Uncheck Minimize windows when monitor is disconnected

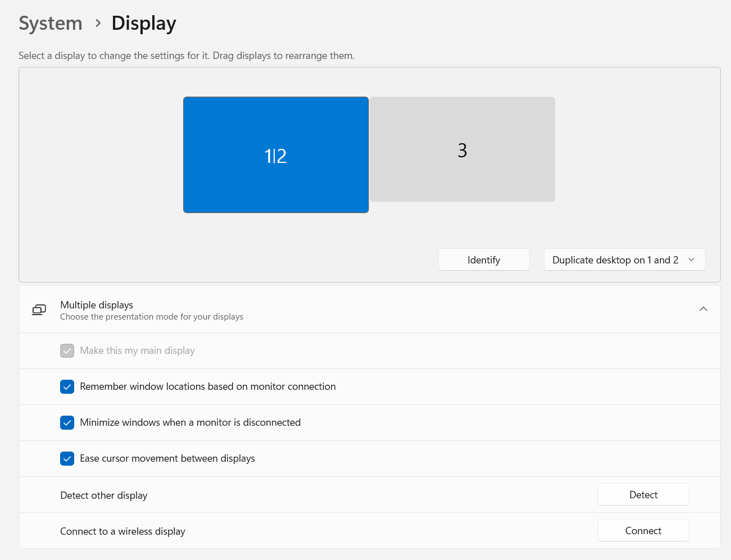(x=67, y=422)
